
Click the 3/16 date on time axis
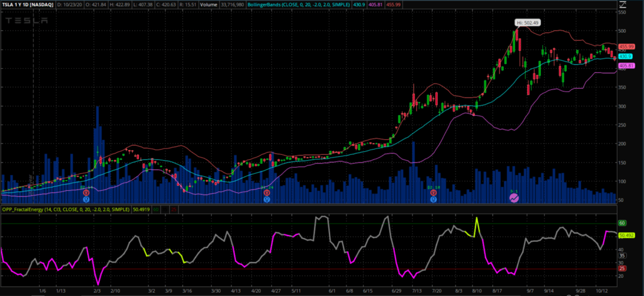click(x=187, y=291)
